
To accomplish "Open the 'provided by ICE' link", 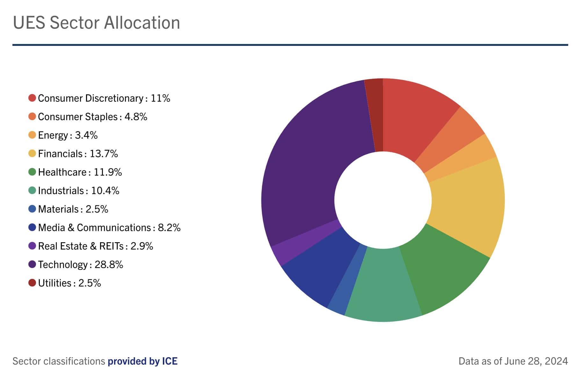I will (x=142, y=361).
